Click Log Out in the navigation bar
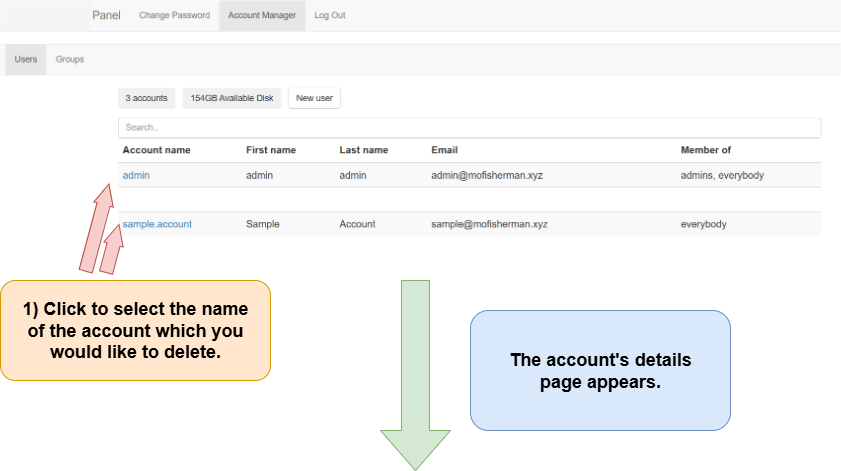Screen dimensions: 841x471 330,15
